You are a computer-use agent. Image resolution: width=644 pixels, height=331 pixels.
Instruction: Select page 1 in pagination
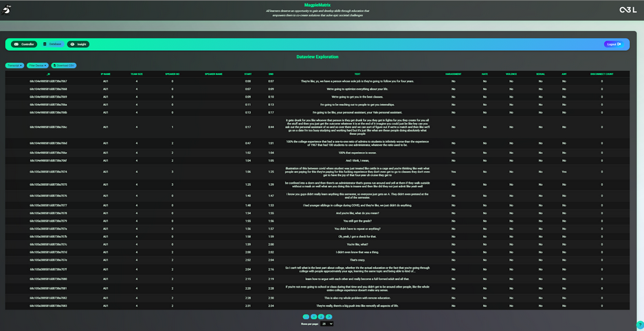[x=313, y=317]
